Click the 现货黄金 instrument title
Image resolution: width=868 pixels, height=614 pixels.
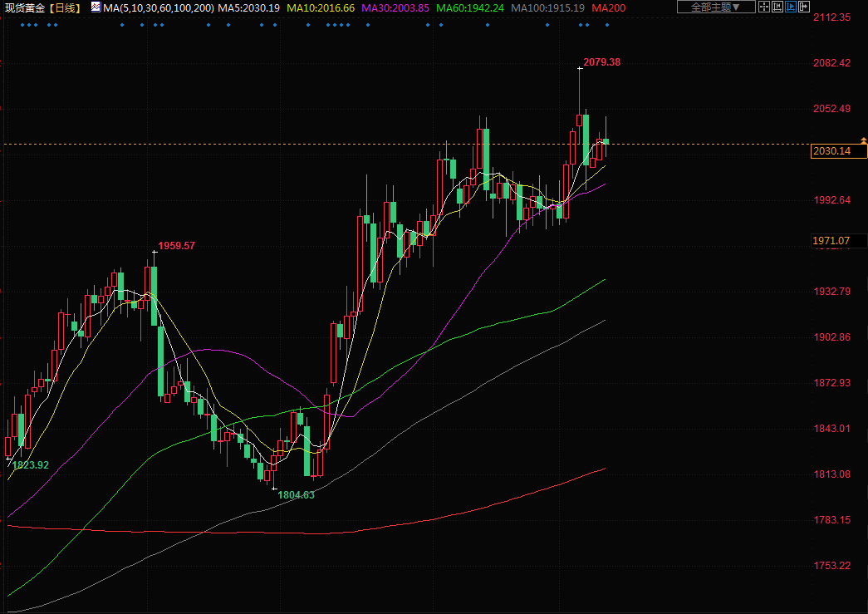pos(25,7)
